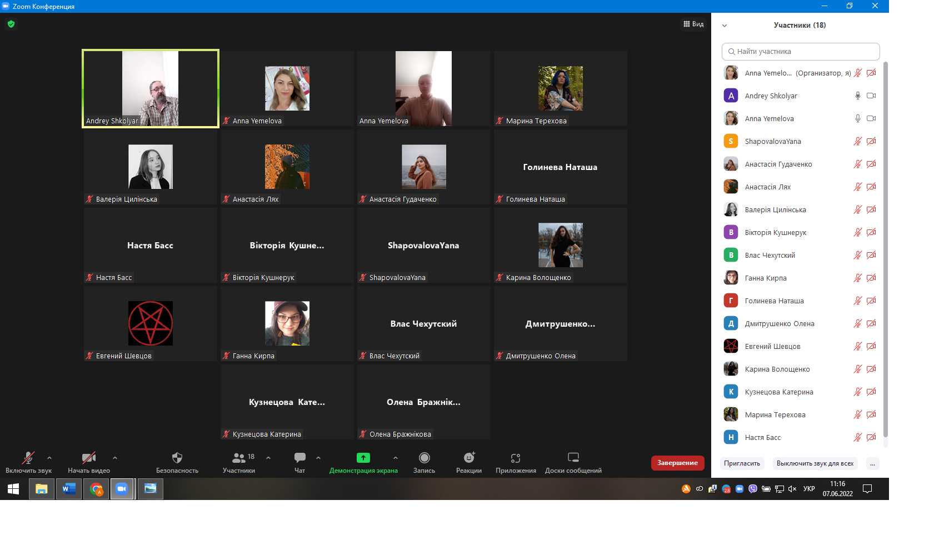Screen dimensions: 939x560
Task: Click Настя Басс's muted microphone icon in the list
Action: [858, 437]
